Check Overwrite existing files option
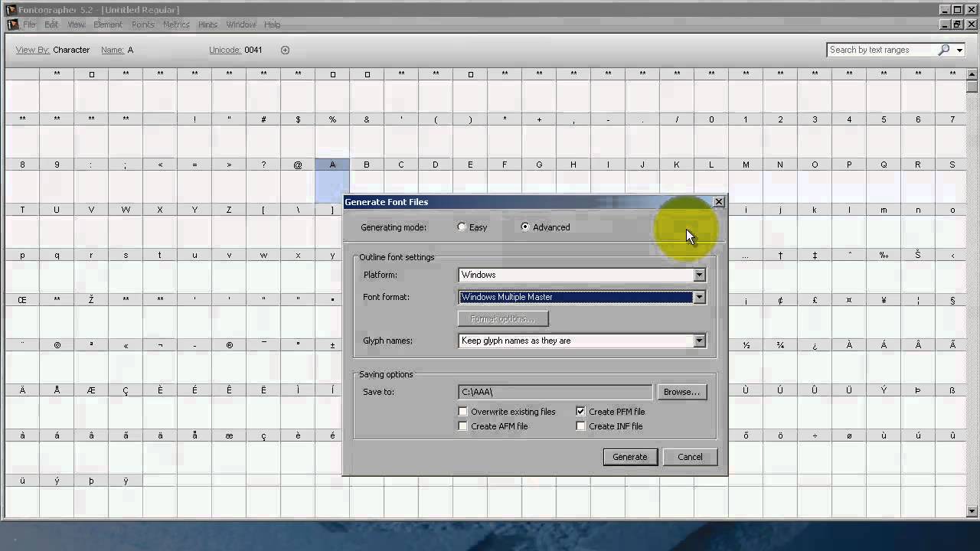The width and height of the screenshot is (980, 551). [x=462, y=412]
